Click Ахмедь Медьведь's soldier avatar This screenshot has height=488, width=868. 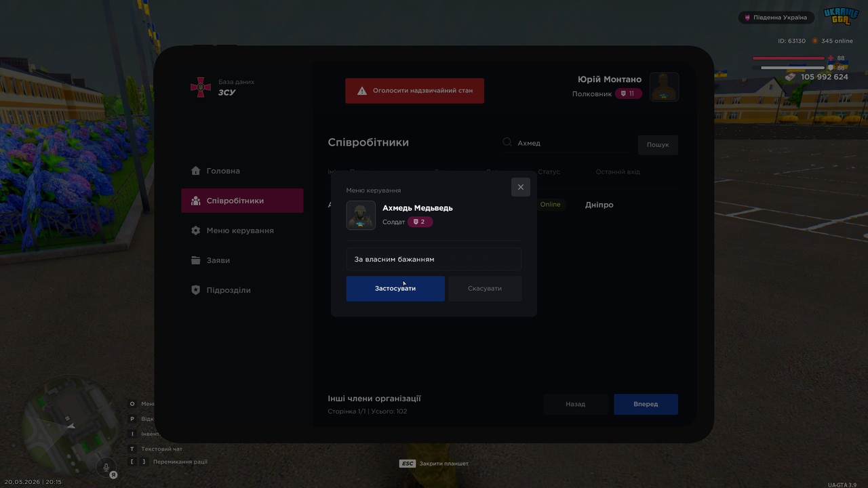pyautogui.click(x=361, y=216)
